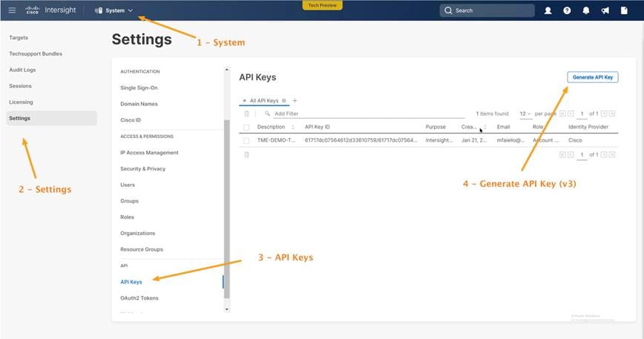Viewport: 644px width, 339px height.
Task: Click the Created column sort arrows
Action: tap(485, 128)
